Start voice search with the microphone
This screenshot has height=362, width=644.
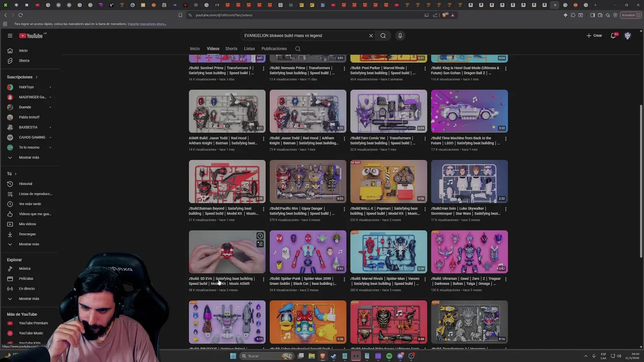click(400, 36)
